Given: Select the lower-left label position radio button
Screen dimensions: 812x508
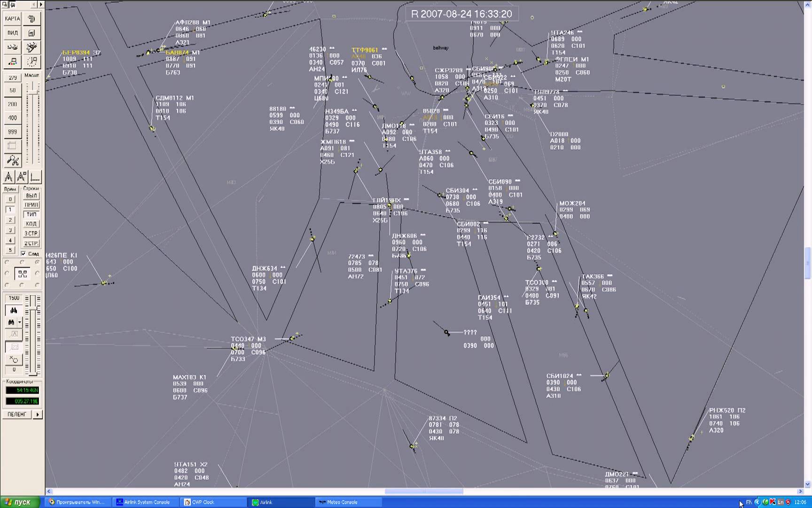Looking at the screenshot, I should (x=7, y=285).
